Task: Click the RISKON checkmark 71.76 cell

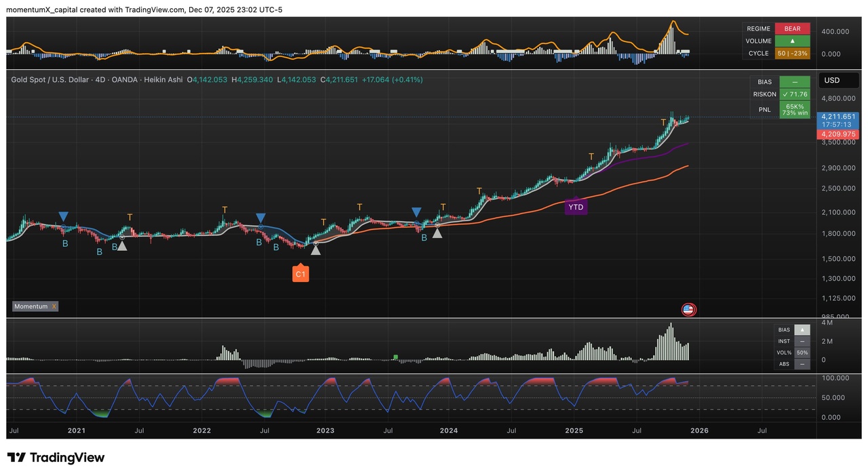Action: pyautogui.click(x=794, y=94)
